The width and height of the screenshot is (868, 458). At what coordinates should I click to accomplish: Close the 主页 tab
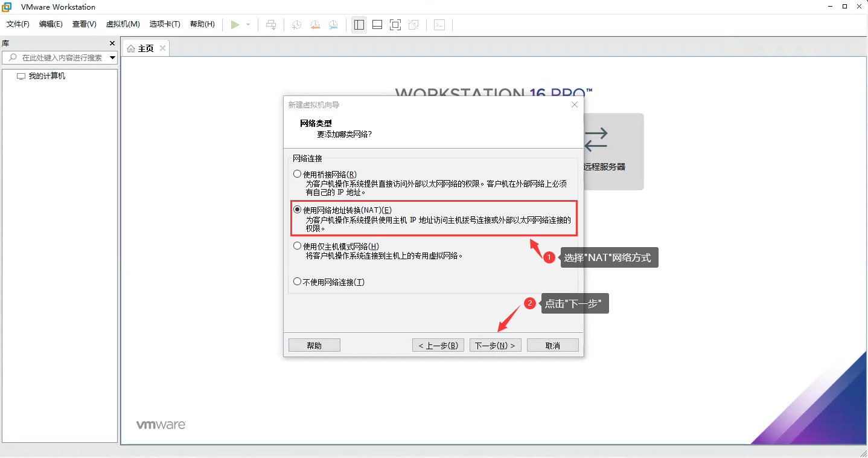pyautogui.click(x=162, y=48)
